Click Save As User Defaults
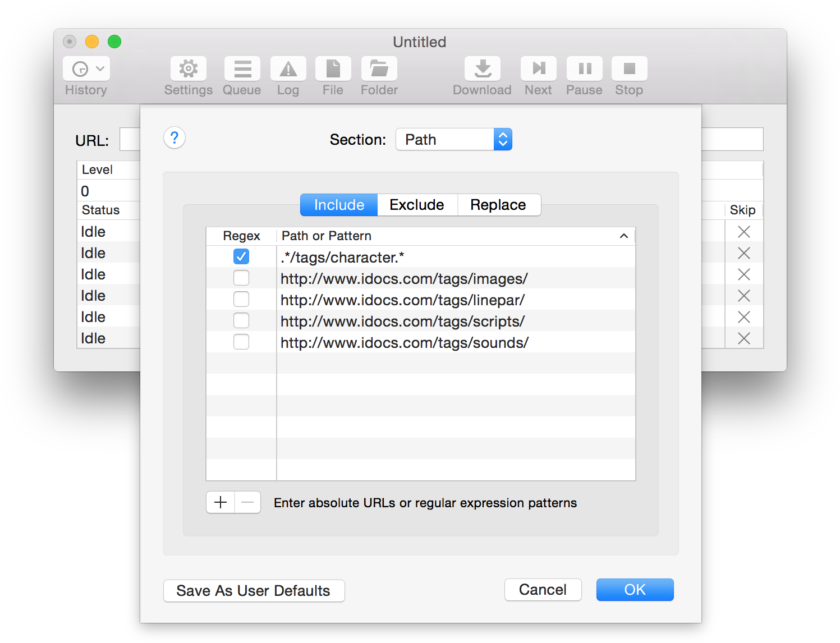840x643 pixels. [x=254, y=590]
